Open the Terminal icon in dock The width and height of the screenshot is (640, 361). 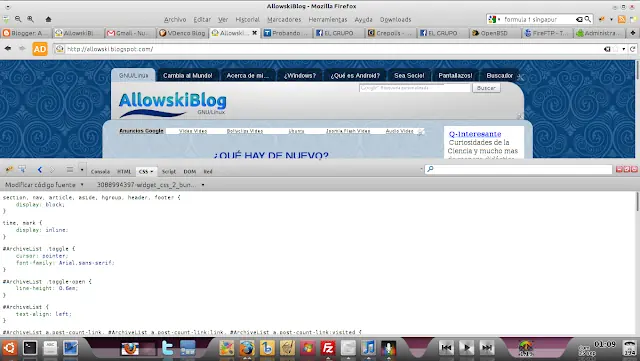[x=30, y=348]
